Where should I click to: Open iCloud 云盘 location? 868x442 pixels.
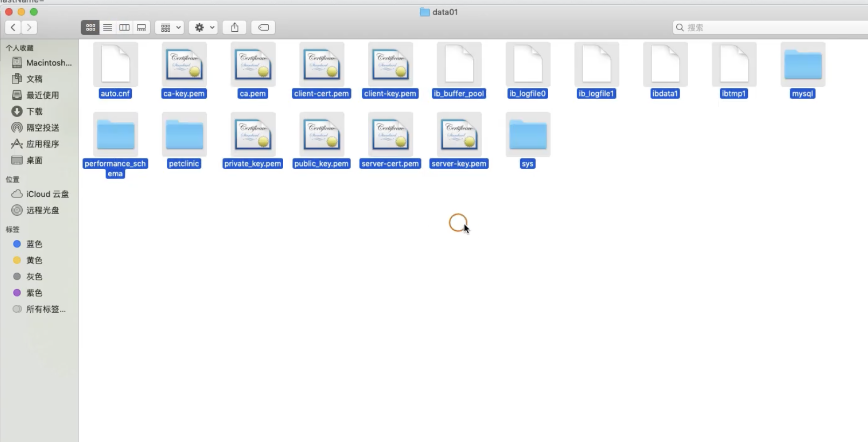pyautogui.click(x=47, y=194)
